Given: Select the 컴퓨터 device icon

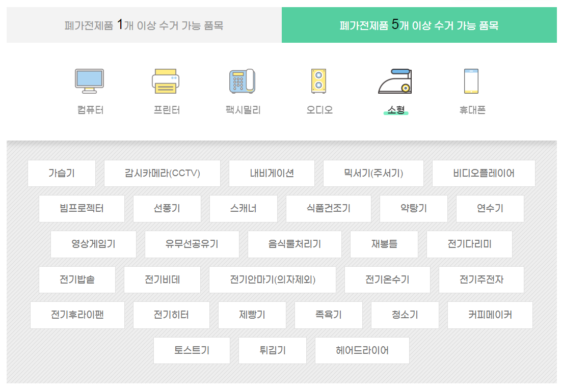Looking at the screenshot, I should click(89, 81).
